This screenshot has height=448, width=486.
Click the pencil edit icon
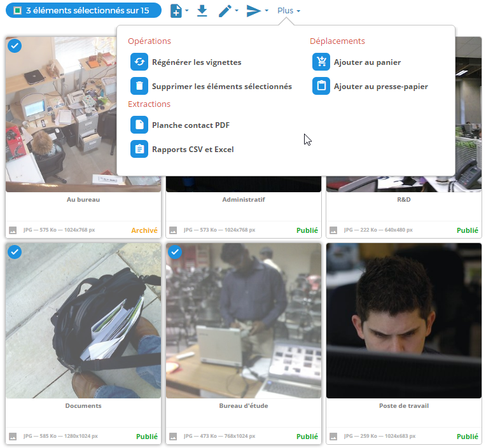[x=225, y=11]
